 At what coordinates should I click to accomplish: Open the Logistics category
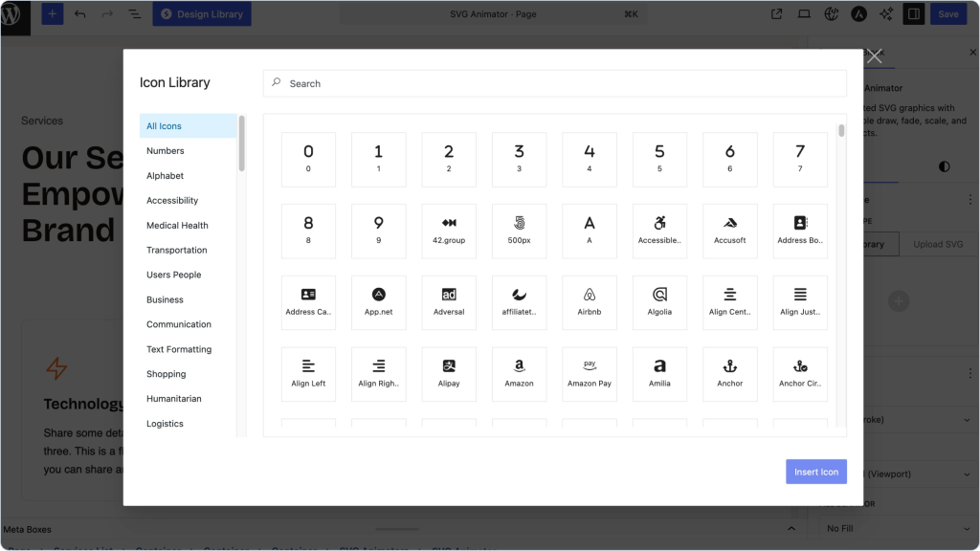[x=189, y=424]
